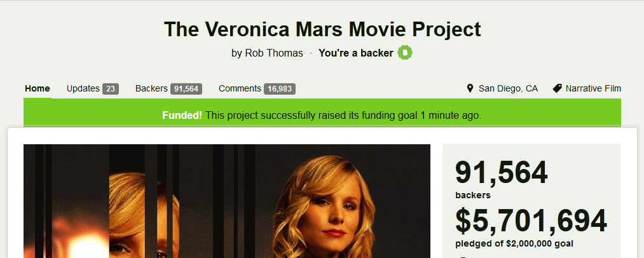Click the Updates count badge 23
The width and height of the screenshot is (644, 258).
pyautogui.click(x=111, y=89)
